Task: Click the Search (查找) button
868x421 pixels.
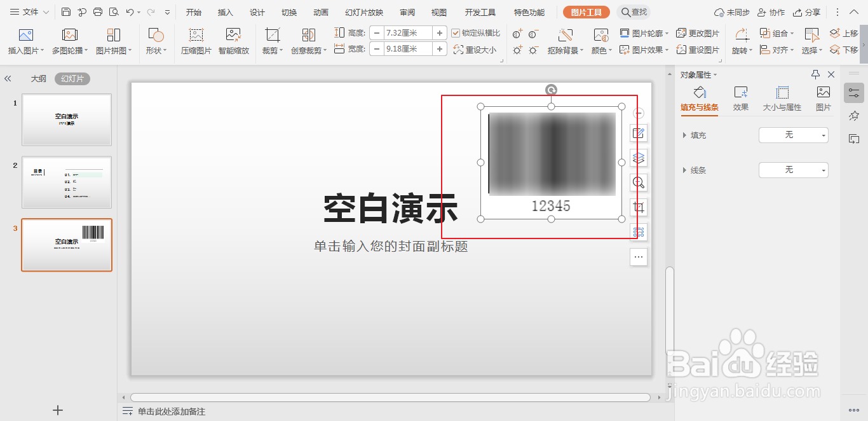Action: 634,12
